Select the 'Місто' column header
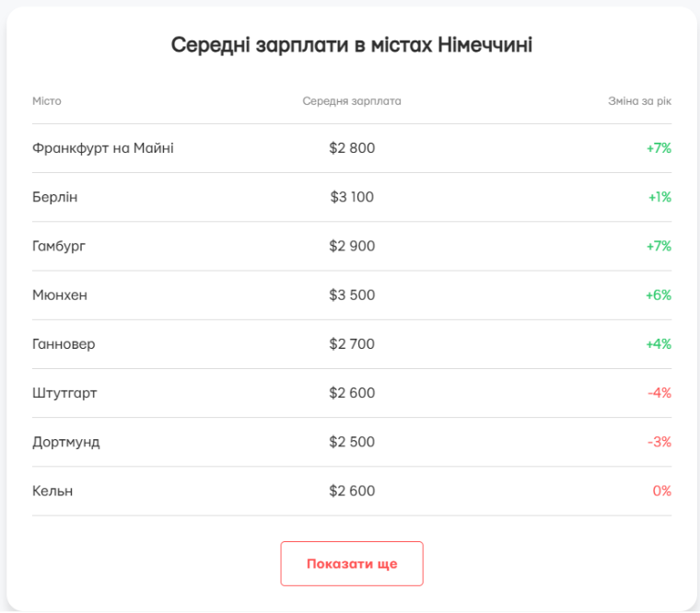Image resolution: width=700 pixels, height=613 pixels. point(46,101)
